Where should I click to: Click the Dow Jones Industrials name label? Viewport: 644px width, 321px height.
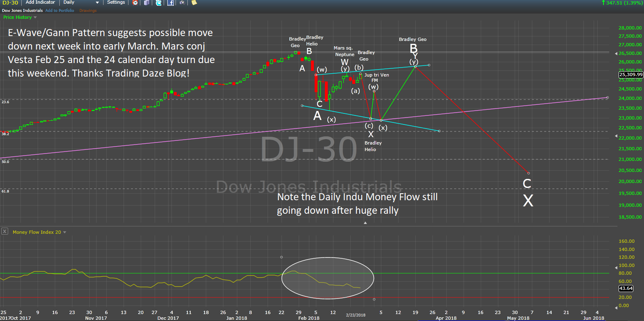(23, 11)
